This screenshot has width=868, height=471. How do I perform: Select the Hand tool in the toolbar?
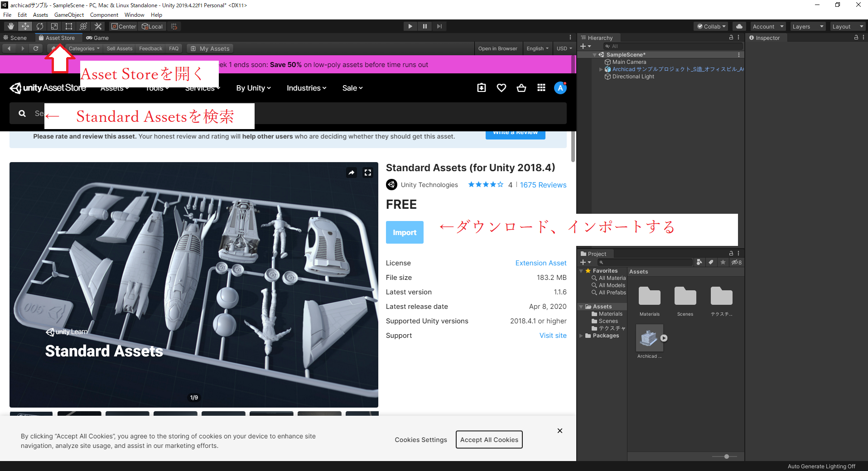click(11, 26)
